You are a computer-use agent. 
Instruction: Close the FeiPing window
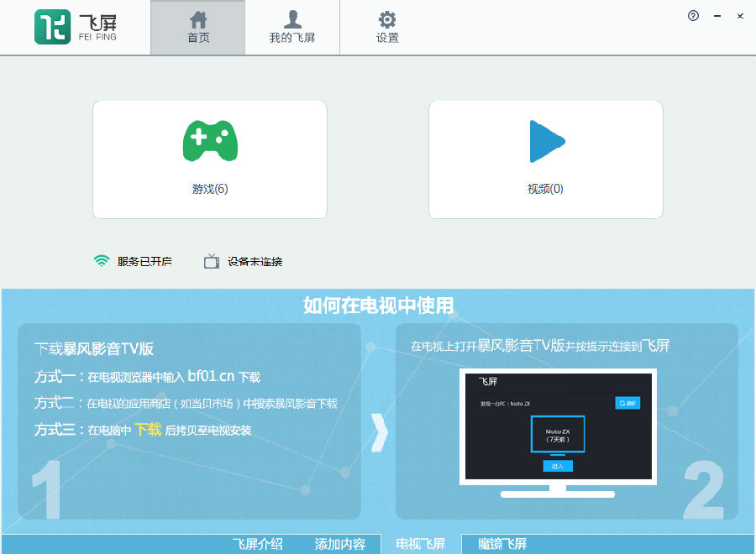pos(740,16)
